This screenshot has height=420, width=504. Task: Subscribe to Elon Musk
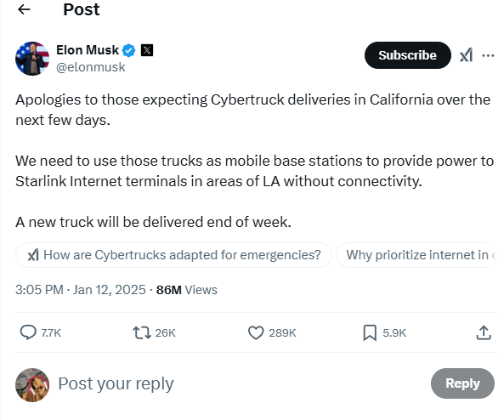pyautogui.click(x=408, y=55)
